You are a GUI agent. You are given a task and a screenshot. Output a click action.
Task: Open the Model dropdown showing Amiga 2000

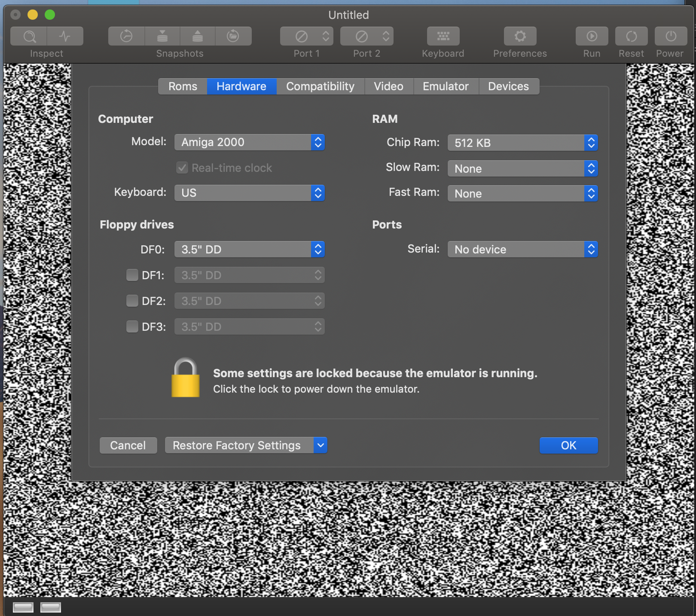pyautogui.click(x=250, y=142)
